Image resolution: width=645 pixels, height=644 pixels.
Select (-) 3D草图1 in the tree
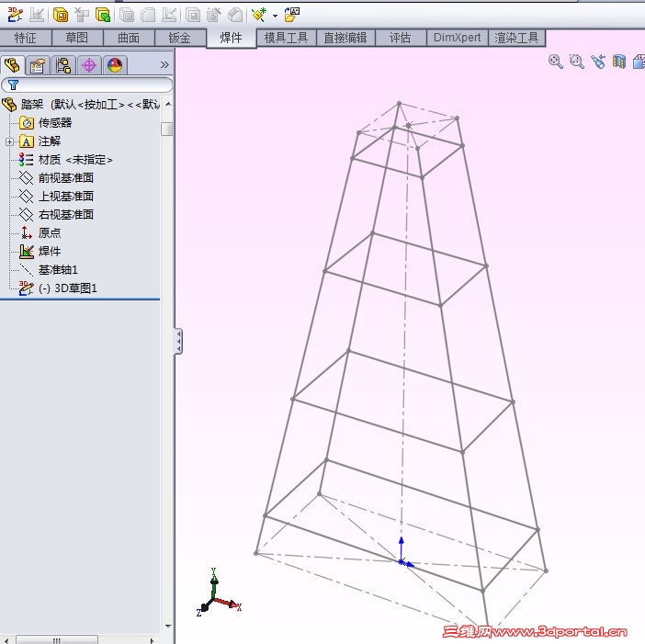pos(58,288)
